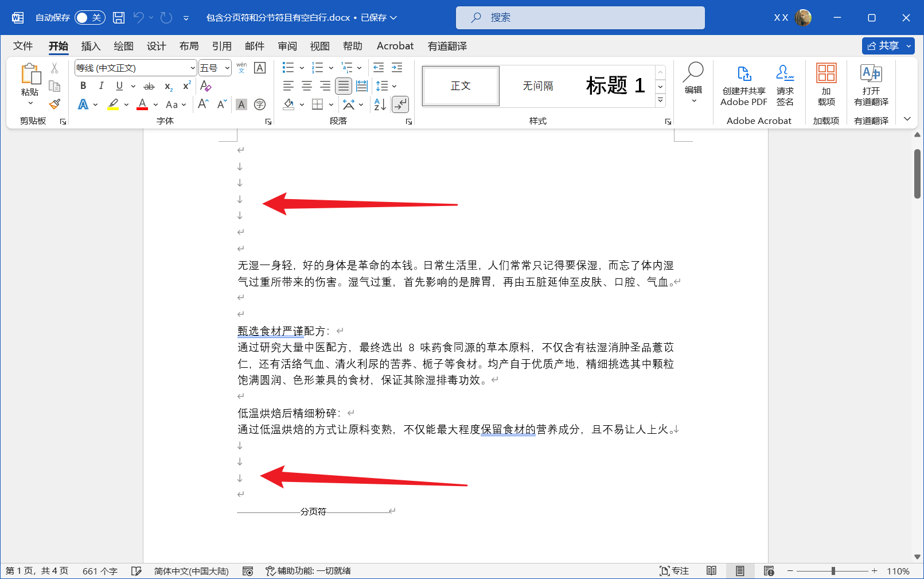Increase paragraph indent
The width and height of the screenshot is (924, 579).
[x=397, y=68]
